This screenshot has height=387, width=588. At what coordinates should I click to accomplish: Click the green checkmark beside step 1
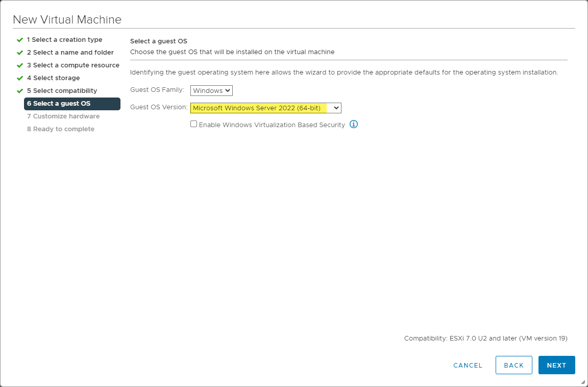19,39
